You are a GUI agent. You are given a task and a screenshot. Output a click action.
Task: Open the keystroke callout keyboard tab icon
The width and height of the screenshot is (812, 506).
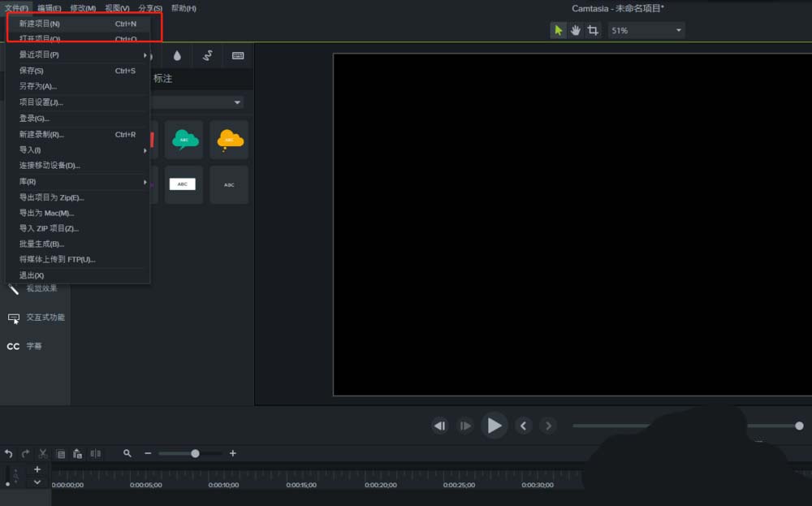(238, 55)
